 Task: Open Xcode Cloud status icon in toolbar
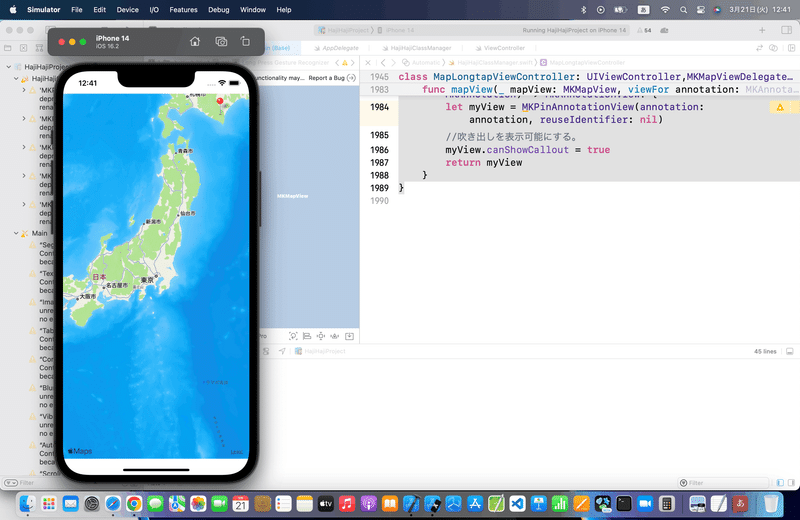point(664,31)
